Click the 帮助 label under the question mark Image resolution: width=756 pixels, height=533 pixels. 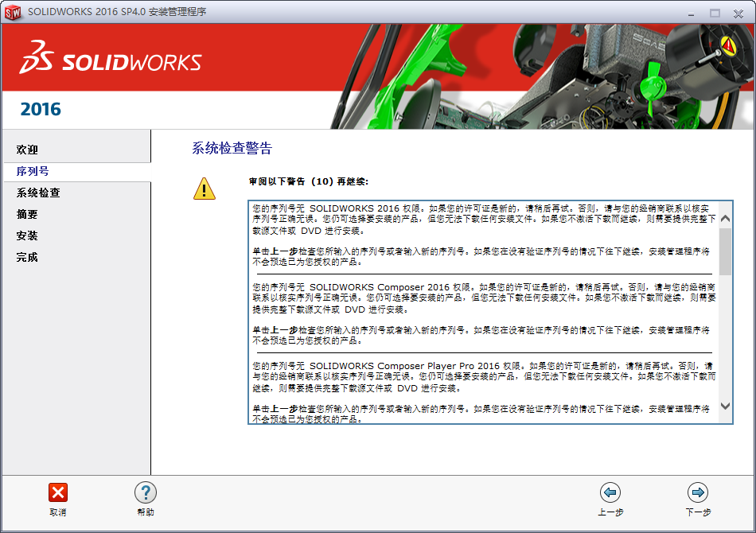click(146, 512)
